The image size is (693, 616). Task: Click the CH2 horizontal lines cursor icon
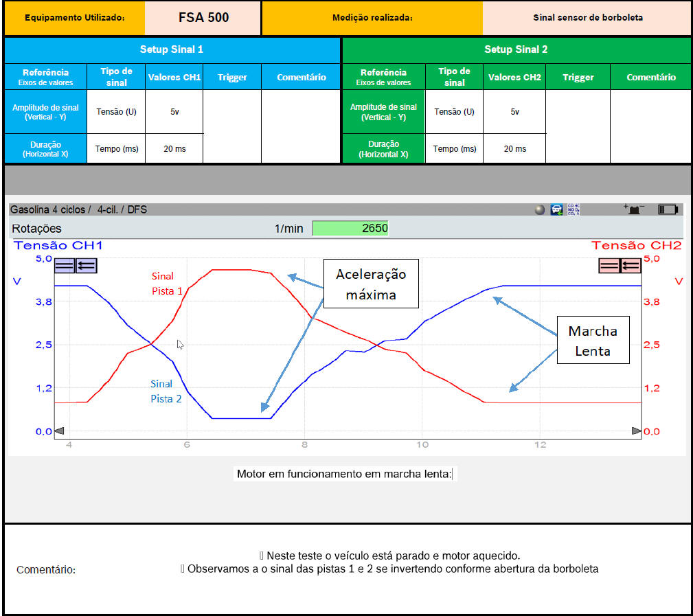[609, 266]
